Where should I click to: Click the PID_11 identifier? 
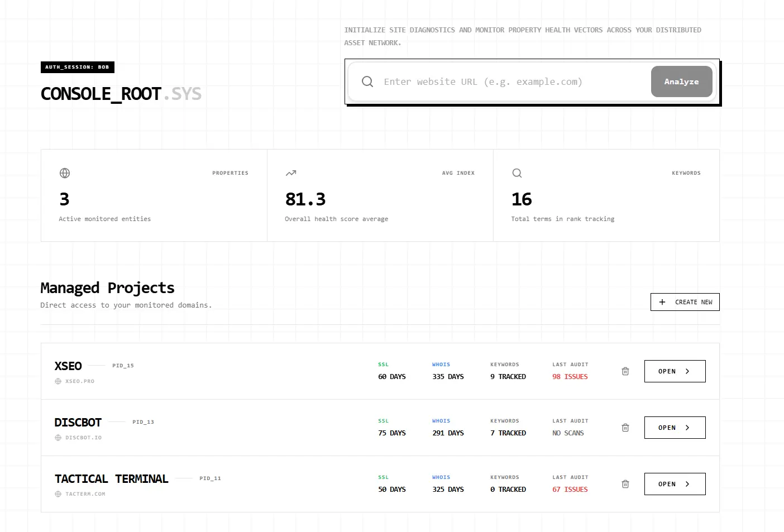click(x=210, y=478)
